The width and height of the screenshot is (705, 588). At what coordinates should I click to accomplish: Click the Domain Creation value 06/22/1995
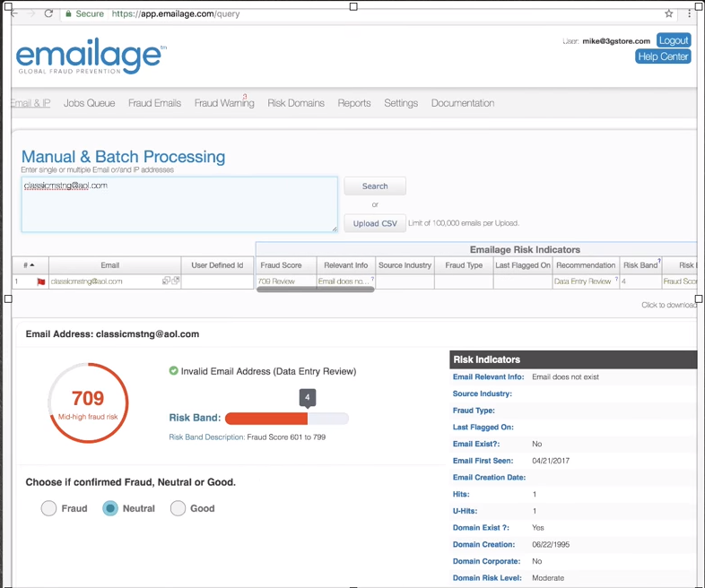551,544
